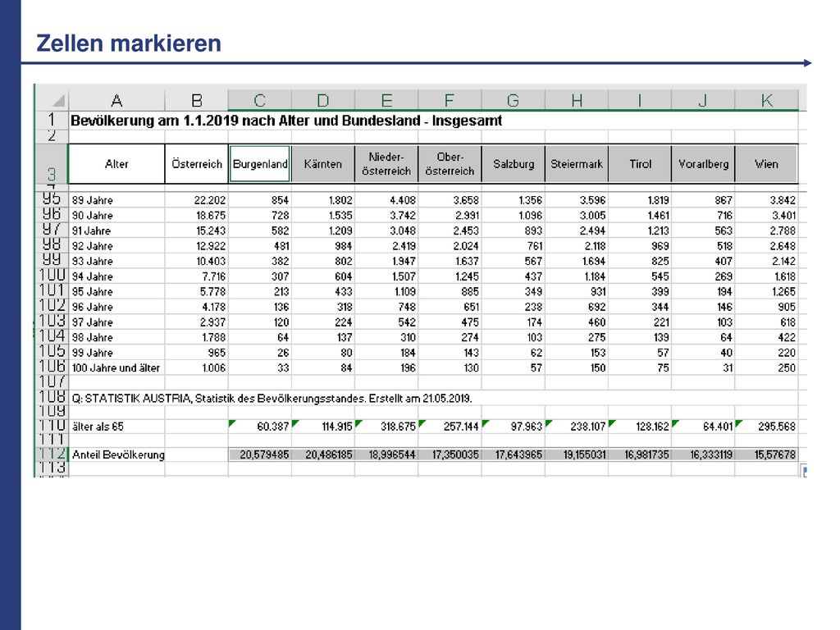Select the cell showing 3.842
Screen dimensions: 840x630
[767, 200]
